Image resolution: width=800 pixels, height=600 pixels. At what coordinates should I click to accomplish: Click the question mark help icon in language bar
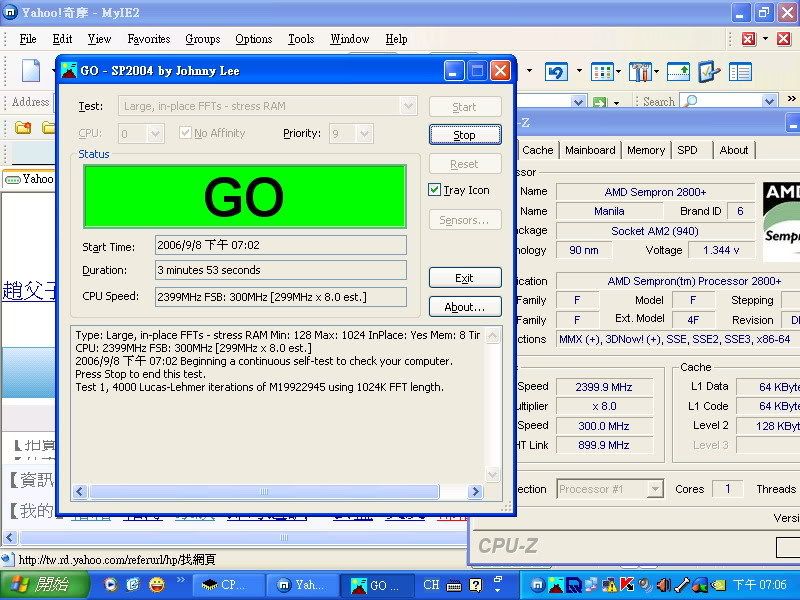click(476, 585)
